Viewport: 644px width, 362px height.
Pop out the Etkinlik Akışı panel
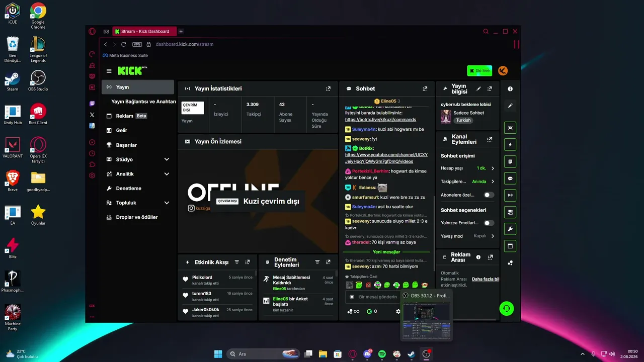(248, 262)
